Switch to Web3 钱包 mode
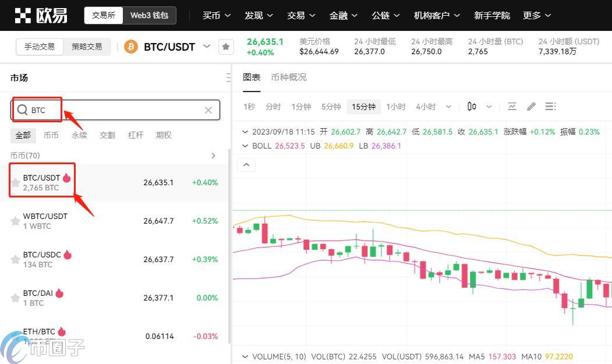 click(x=149, y=15)
